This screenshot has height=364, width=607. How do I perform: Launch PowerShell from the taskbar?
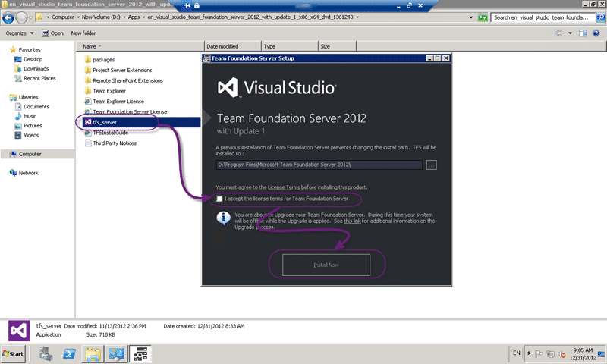point(70,354)
